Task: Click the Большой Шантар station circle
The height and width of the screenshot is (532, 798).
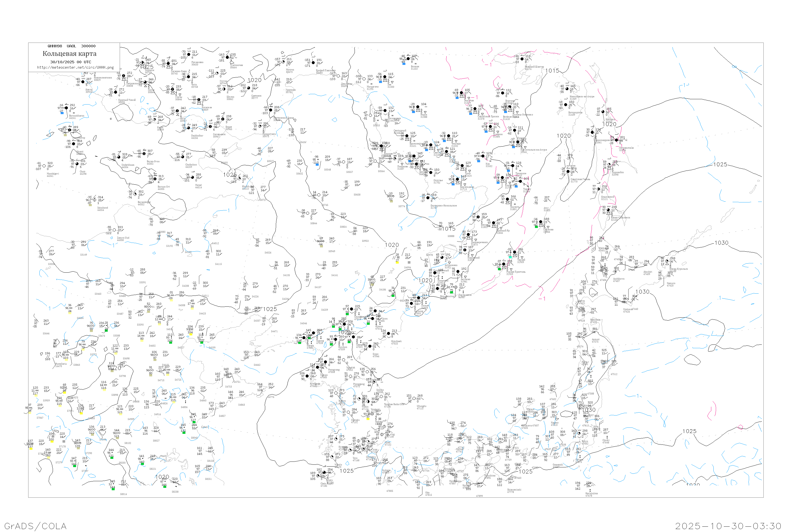Action: point(522,59)
